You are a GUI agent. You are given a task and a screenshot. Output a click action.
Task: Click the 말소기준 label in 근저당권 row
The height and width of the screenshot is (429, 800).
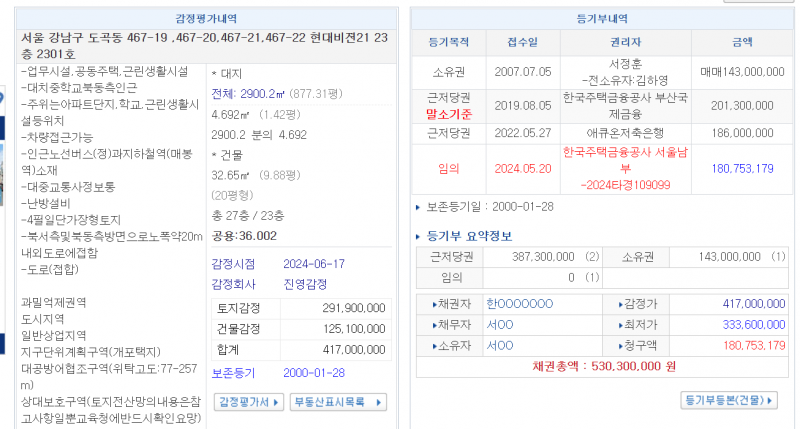[x=447, y=114]
